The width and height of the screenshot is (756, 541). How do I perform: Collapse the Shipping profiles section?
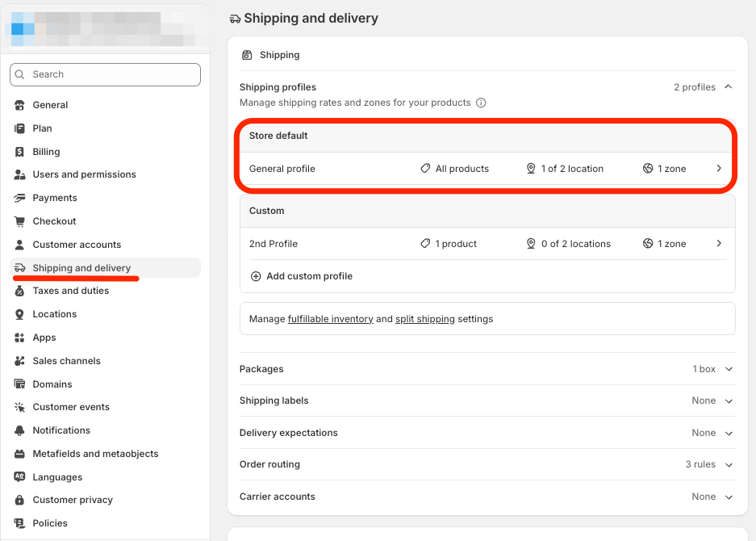[x=729, y=86]
